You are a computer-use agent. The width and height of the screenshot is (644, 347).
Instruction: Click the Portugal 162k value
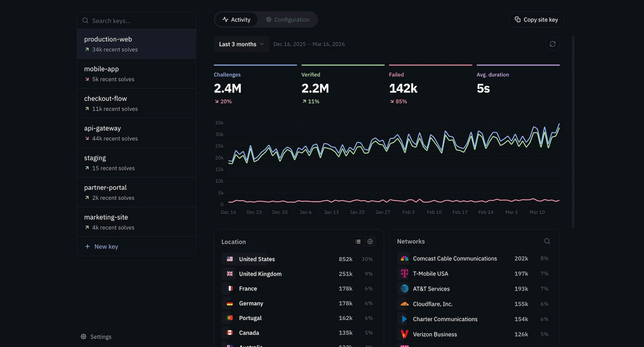click(x=345, y=318)
